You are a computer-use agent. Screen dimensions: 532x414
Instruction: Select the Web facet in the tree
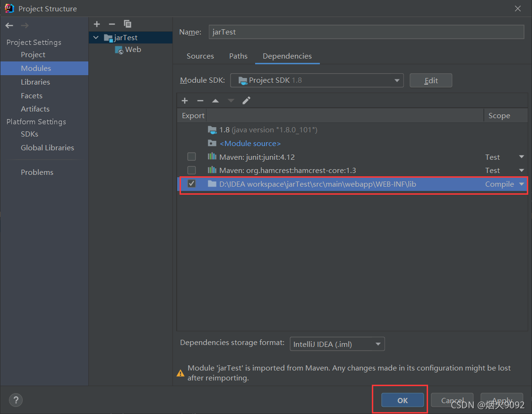coord(133,50)
